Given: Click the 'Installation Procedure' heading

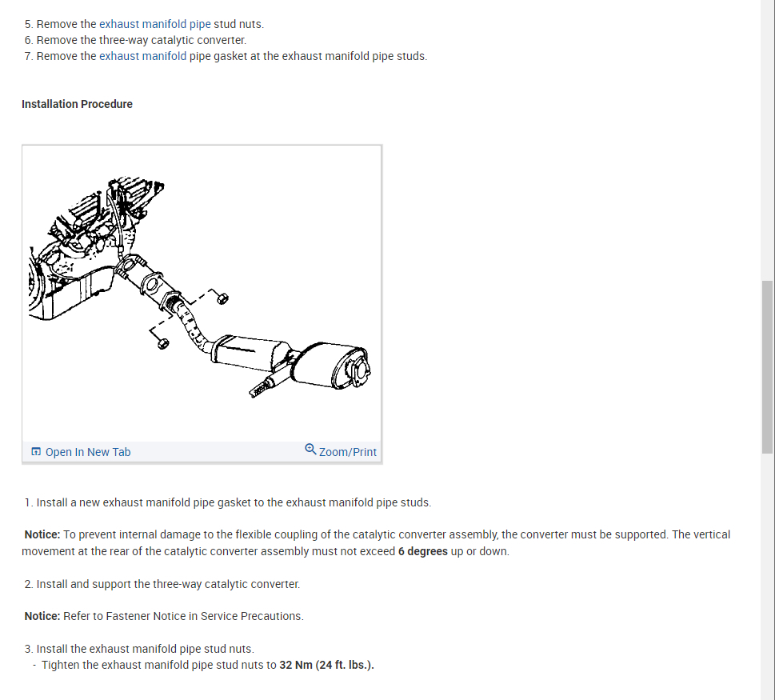Looking at the screenshot, I should [77, 104].
